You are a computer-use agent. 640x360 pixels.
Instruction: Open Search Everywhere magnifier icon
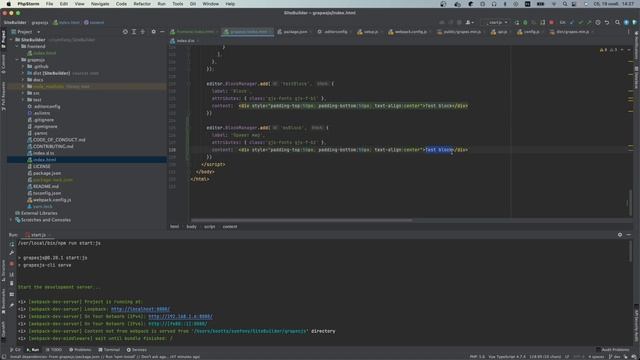(617, 22)
